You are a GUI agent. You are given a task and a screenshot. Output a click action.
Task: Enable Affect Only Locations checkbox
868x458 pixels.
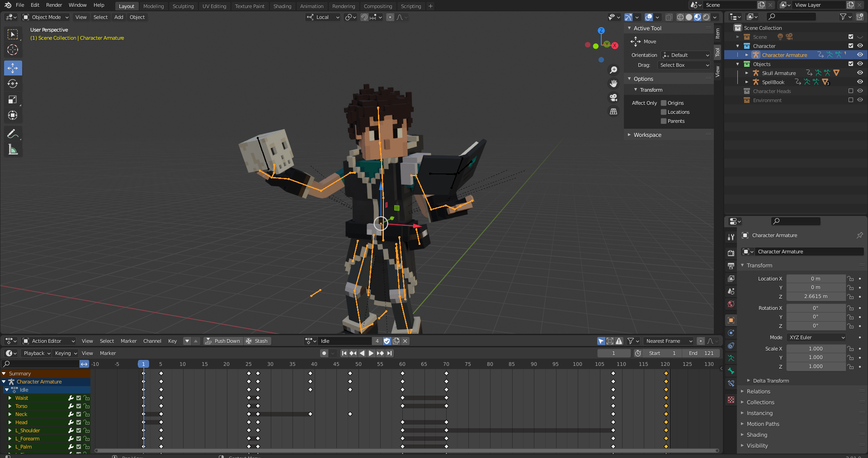click(664, 112)
